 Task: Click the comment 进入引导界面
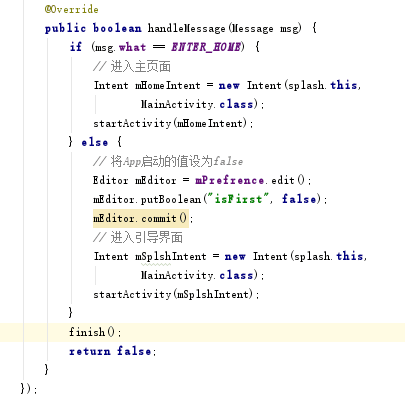pyautogui.click(x=138, y=237)
